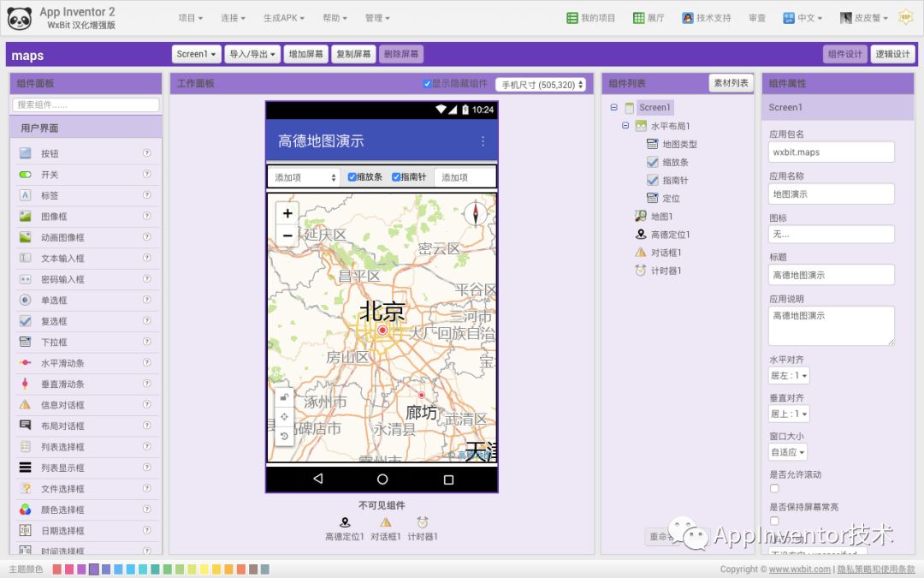The width and height of the screenshot is (924, 578).
Task: Open the 导入/导出 dropdown
Action: coord(252,54)
